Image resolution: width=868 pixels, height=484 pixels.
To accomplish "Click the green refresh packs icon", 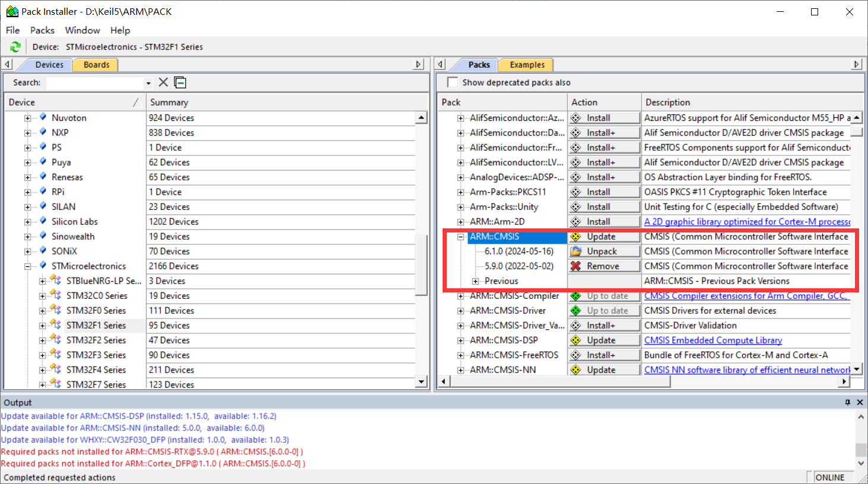I will [15, 47].
